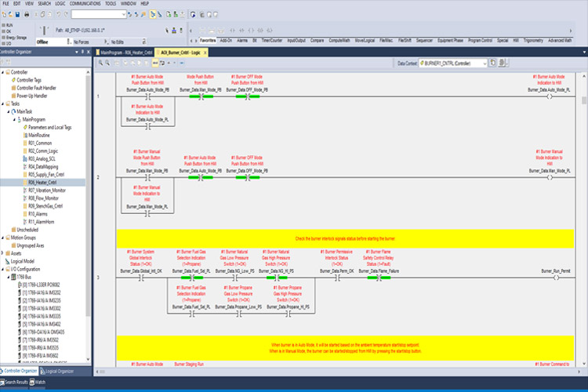Collapse the I/O Configuration node
The image size is (588, 392).
pyautogui.click(x=3, y=269)
